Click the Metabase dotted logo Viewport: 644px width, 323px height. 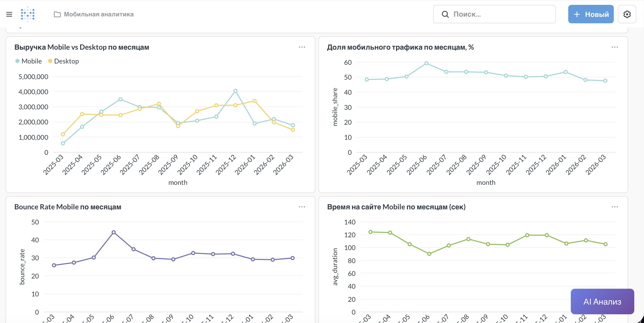[28, 14]
